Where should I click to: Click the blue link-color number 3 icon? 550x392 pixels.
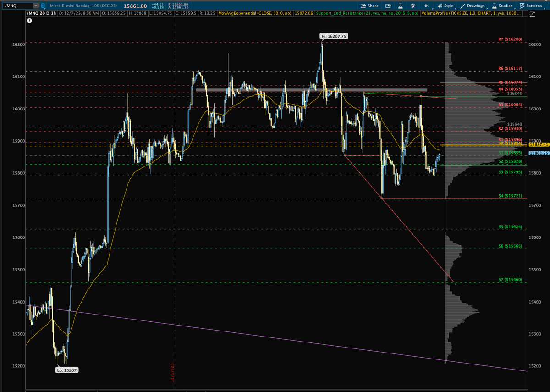(43, 6)
